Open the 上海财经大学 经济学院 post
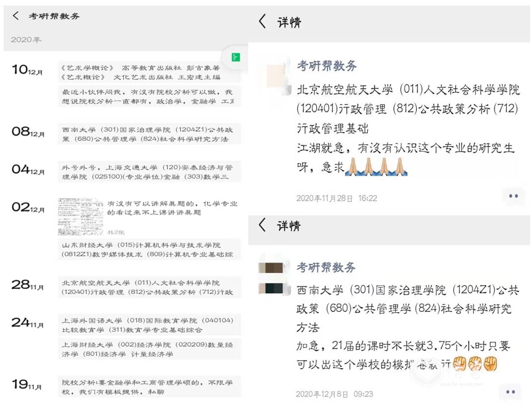Screen dimensions: 532x405 (150, 349)
